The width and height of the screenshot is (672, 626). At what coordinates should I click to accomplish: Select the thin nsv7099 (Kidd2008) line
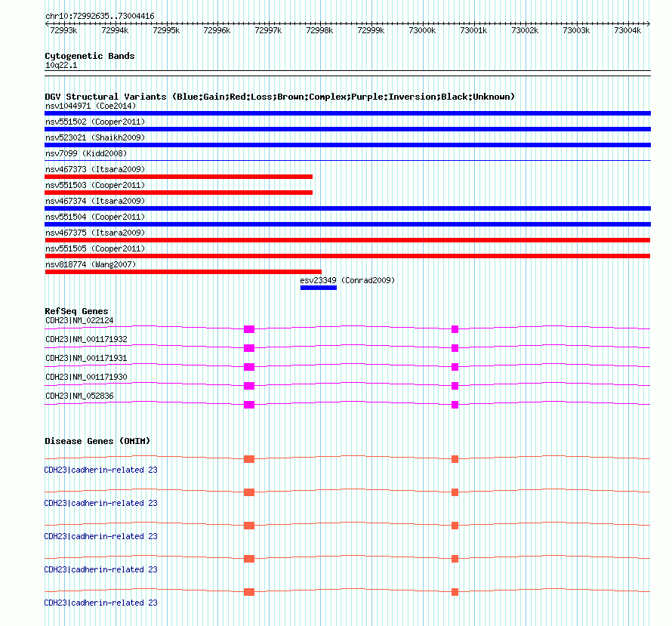(347, 160)
